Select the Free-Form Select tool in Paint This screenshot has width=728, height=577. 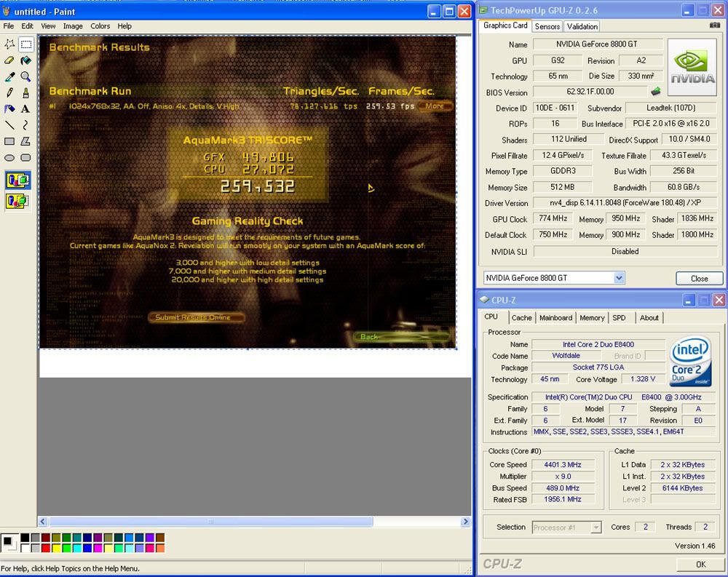tap(9, 44)
